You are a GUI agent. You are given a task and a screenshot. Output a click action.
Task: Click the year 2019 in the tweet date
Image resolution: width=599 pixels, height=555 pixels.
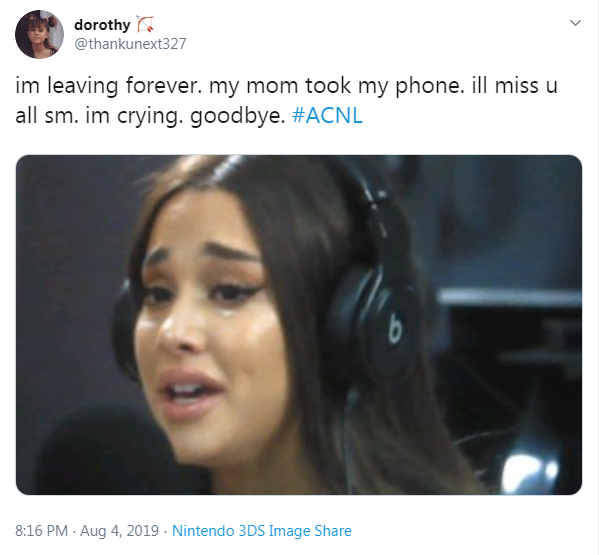click(x=142, y=531)
